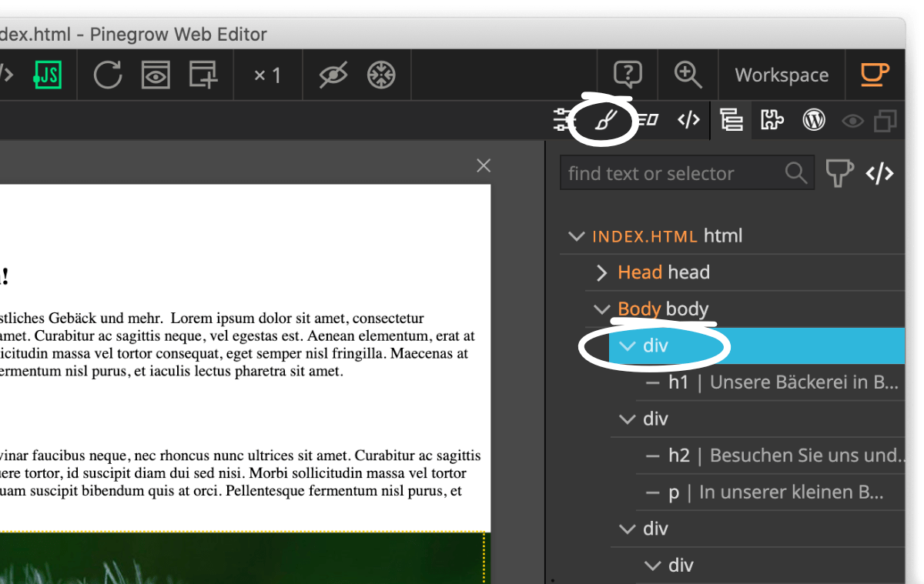Select the 'Head' label in tree
924x584 pixels.
[x=640, y=272]
